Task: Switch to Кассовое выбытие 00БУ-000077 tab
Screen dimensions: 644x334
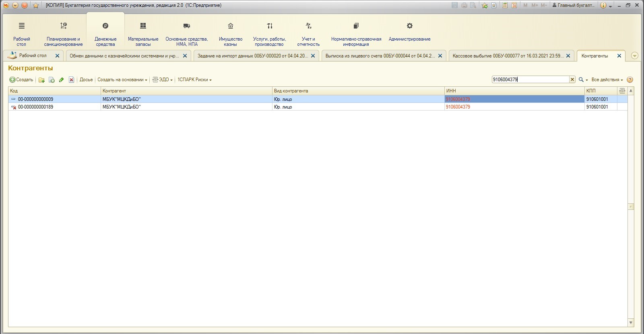Action: (507, 56)
